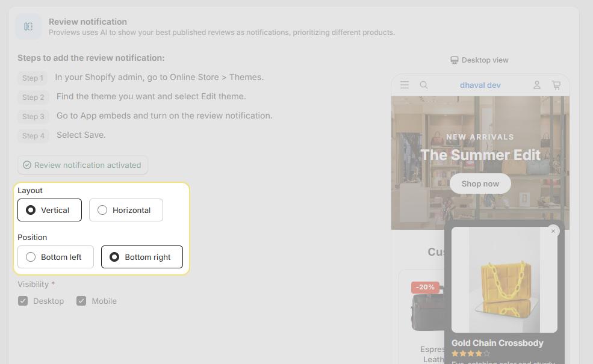Click the -20% discount badge
Screen dimensions: 593x364
point(425,287)
